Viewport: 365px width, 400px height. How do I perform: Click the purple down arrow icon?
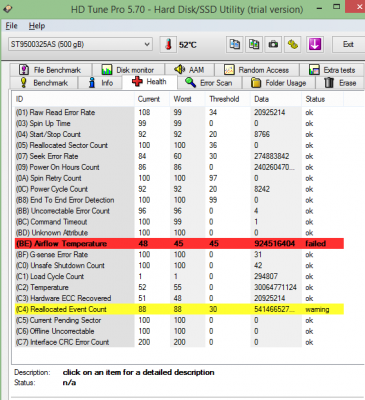(x=315, y=44)
